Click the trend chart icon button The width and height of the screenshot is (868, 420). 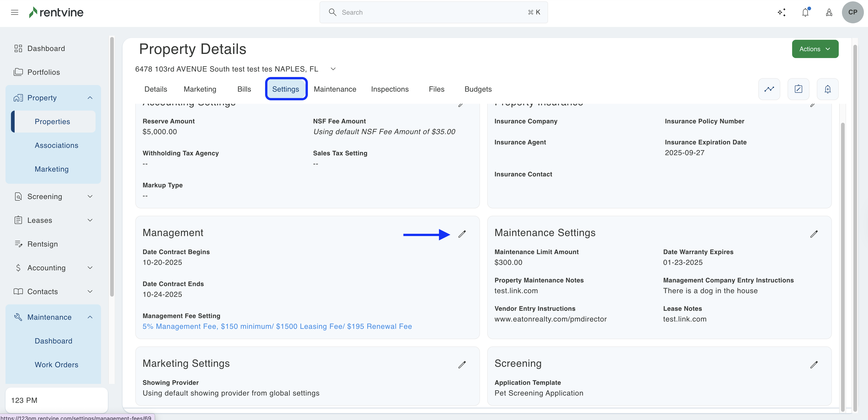pos(769,89)
